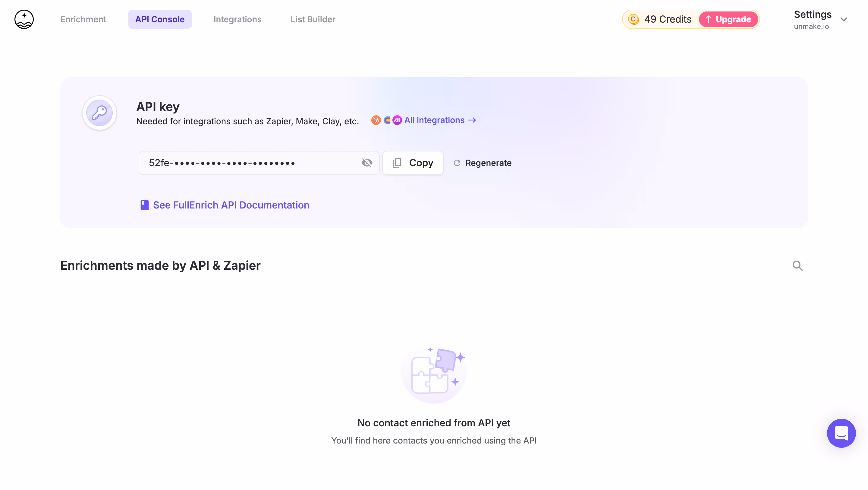868x490 pixels.
Task: Switch to the Integrations tab
Action: pyautogui.click(x=237, y=19)
